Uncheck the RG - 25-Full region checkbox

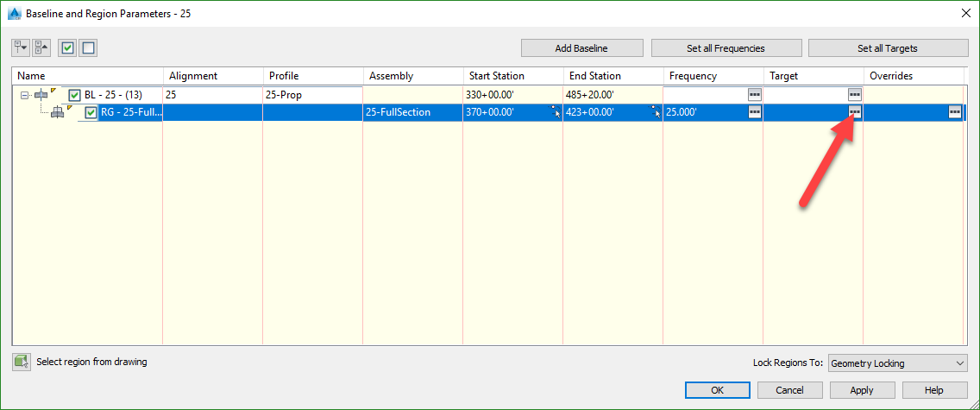click(91, 113)
